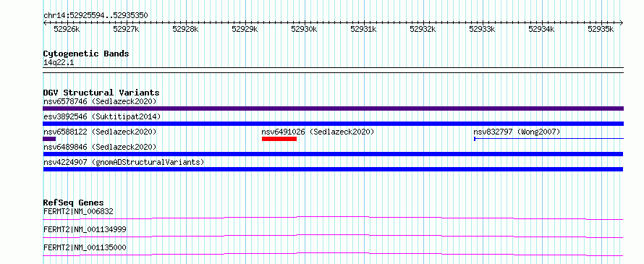Click the 52934k ruler position
Image resolution: width=644 pixels, height=264 pixels.
542,29
